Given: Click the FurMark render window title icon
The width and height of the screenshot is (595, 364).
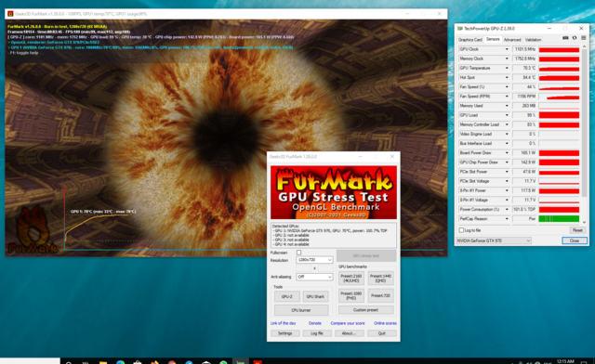Looking at the screenshot, I should click(x=10, y=14).
